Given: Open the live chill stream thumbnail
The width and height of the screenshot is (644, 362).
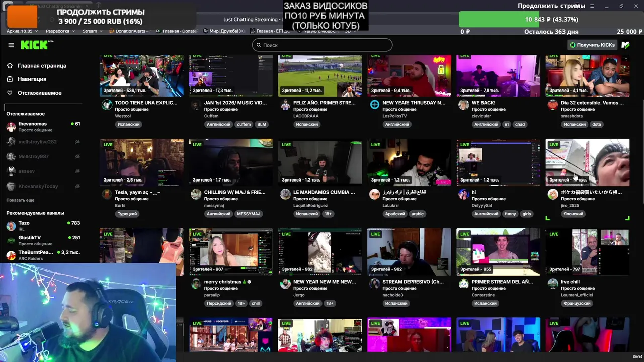Looking at the screenshot, I should click(587, 252).
